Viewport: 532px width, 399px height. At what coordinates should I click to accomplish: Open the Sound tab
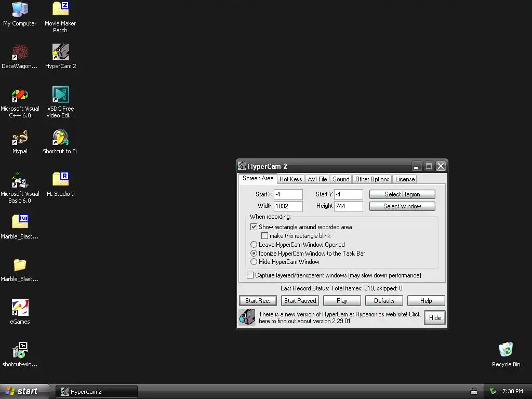pos(341,179)
